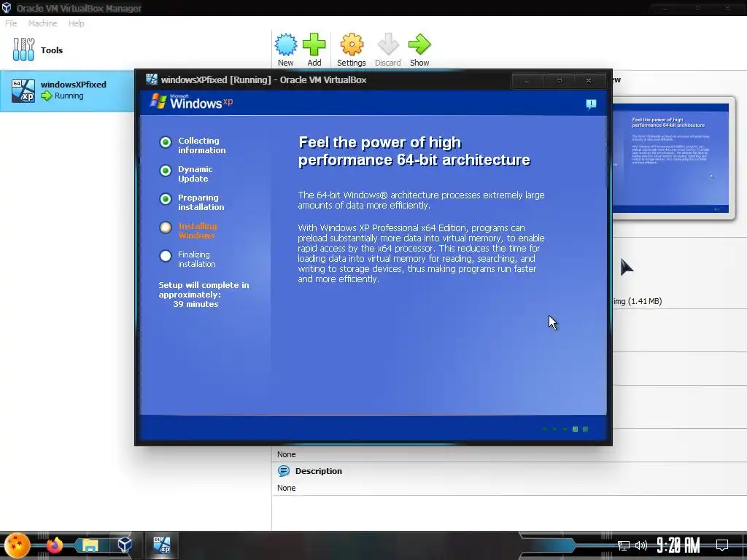747x560 pixels.
Task: Click the Windows XP logo in setup header
Action: 191,101
